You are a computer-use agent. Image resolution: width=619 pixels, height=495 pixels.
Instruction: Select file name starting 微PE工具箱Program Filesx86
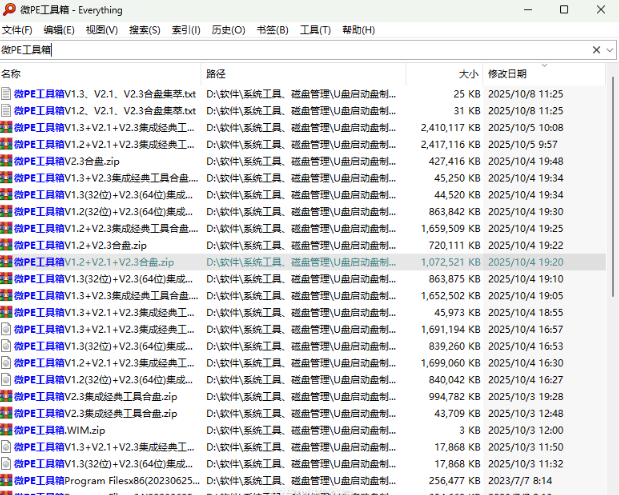click(107, 481)
